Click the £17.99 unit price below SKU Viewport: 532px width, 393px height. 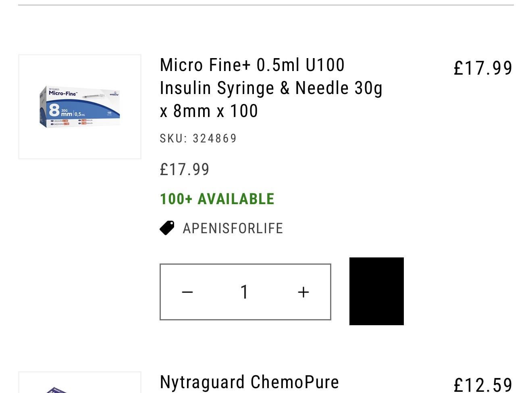point(185,169)
